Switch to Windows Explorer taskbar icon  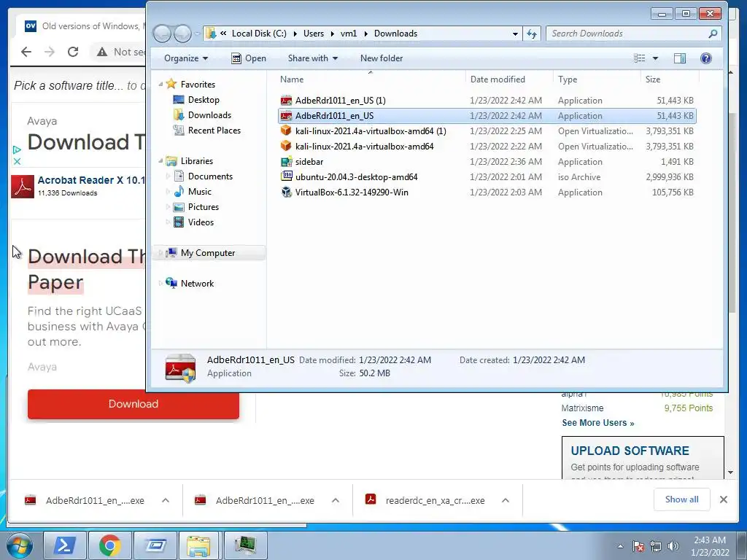coord(198,545)
